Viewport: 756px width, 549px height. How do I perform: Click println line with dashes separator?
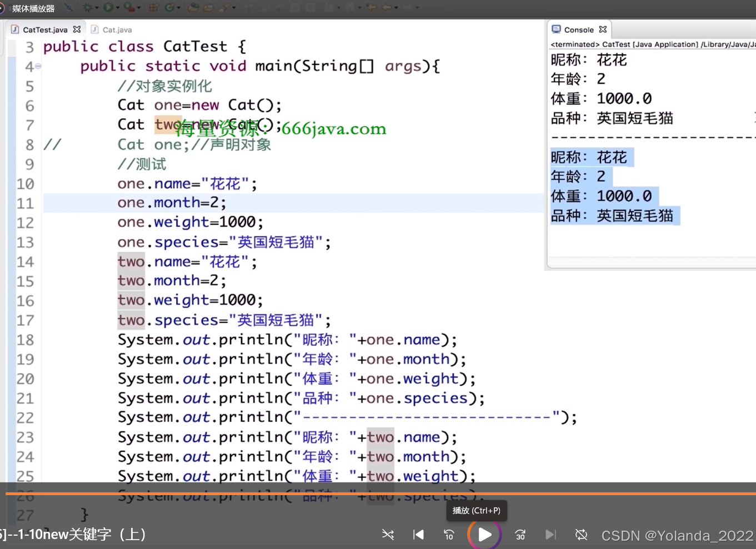click(x=347, y=417)
